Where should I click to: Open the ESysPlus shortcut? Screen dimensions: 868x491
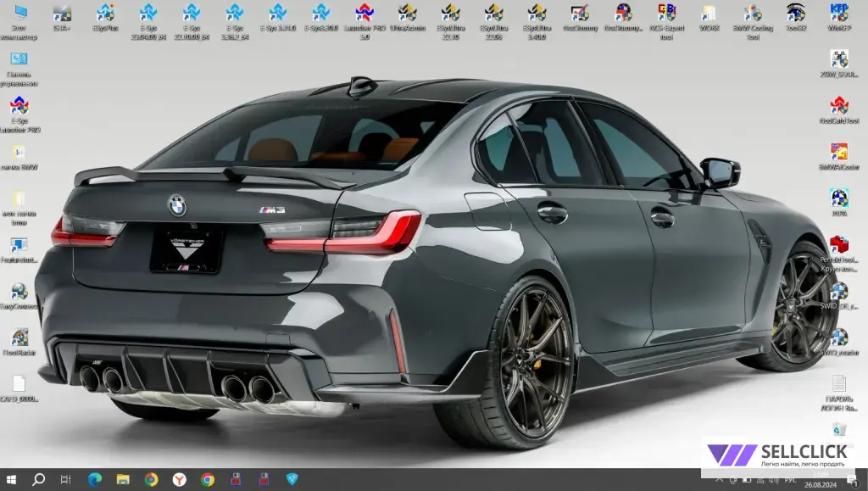point(105,17)
